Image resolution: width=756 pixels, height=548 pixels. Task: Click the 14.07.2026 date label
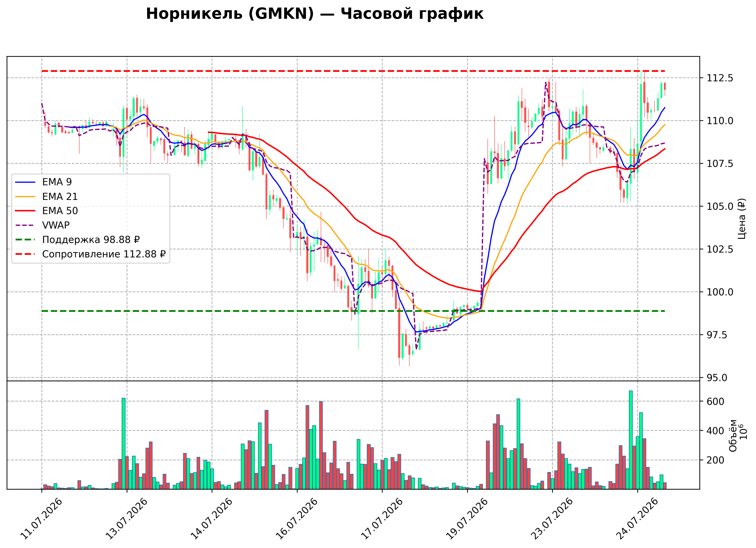pos(211,519)
